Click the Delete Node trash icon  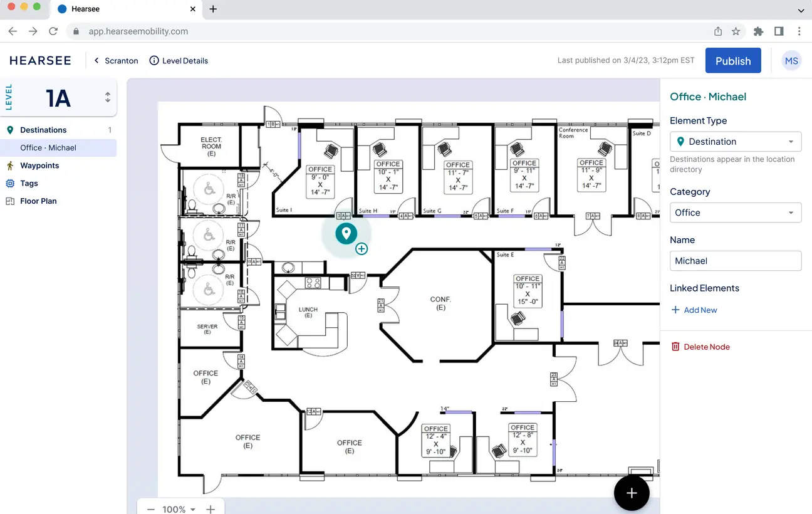pyautogui.click(x=675, y=347)
